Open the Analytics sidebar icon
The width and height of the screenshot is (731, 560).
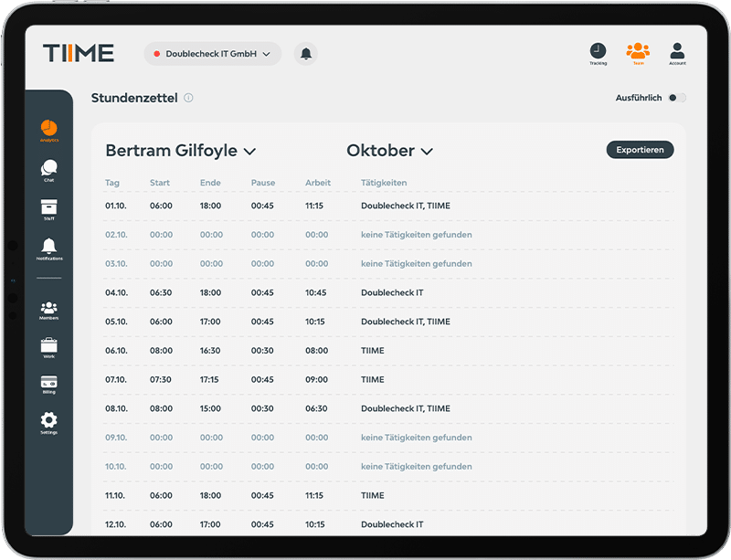[x=48, y=129]
